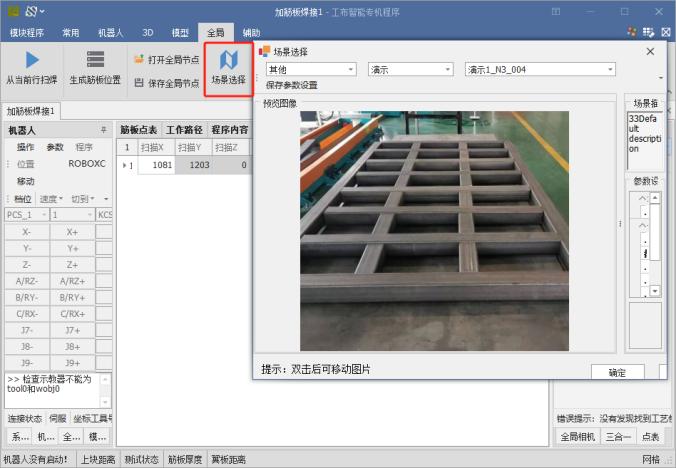The width and height of the screenshot is (676, 468).
Task: Click the 全局相机 button
Action: click(577, 436)
